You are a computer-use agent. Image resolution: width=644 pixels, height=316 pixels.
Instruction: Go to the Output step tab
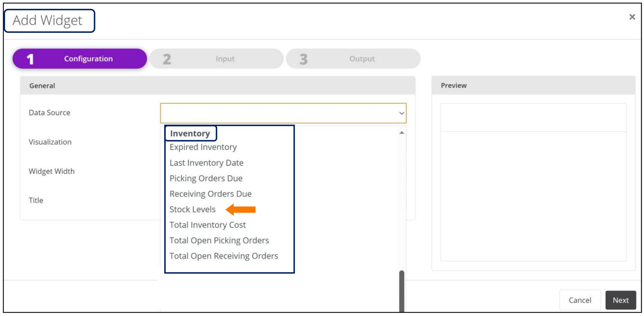pyautogui.click(x=353, y=59)
